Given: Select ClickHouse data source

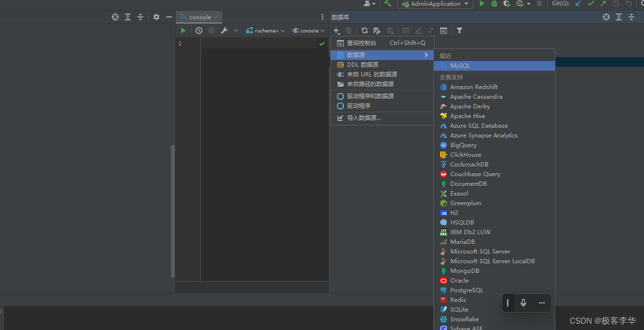Looking at the screenshot, I should coord(494,155).
